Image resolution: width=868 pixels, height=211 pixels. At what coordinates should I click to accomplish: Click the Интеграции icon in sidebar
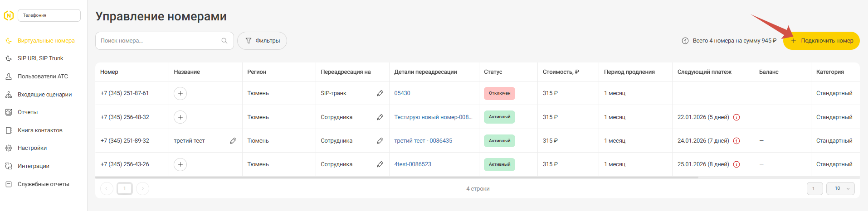(9, 166)
